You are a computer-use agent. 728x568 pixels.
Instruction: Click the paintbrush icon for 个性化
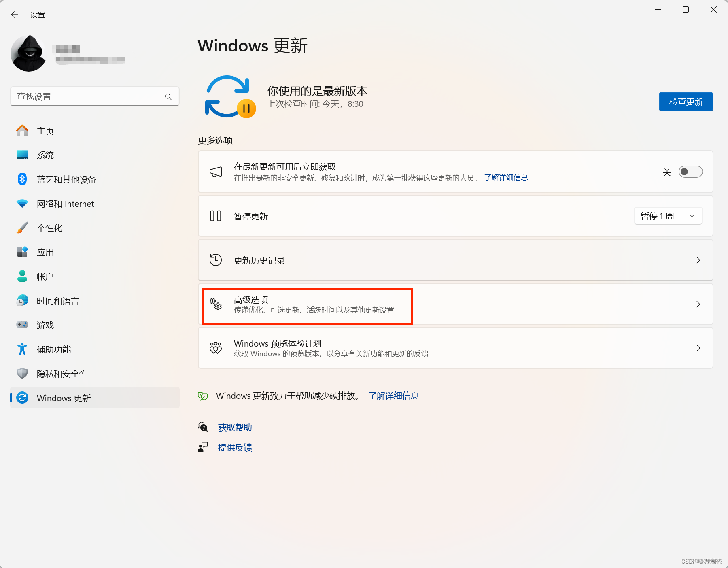pyautogui.click(x=22, y=228)
